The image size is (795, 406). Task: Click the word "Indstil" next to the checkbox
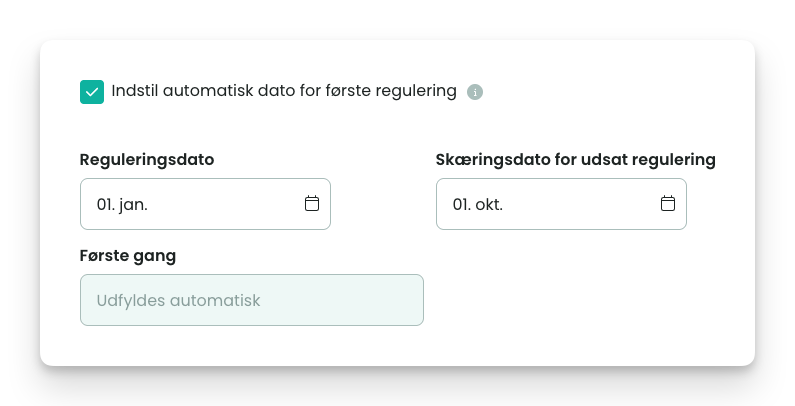[x=136, y=91]
